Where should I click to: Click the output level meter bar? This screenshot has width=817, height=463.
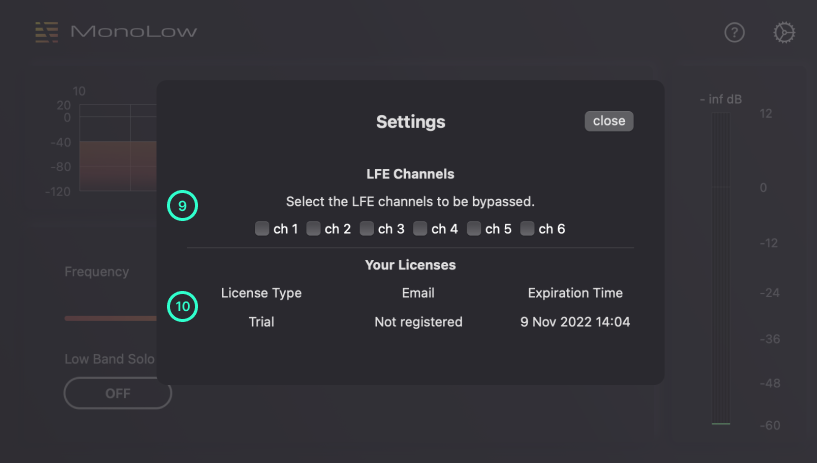point(721,270)
